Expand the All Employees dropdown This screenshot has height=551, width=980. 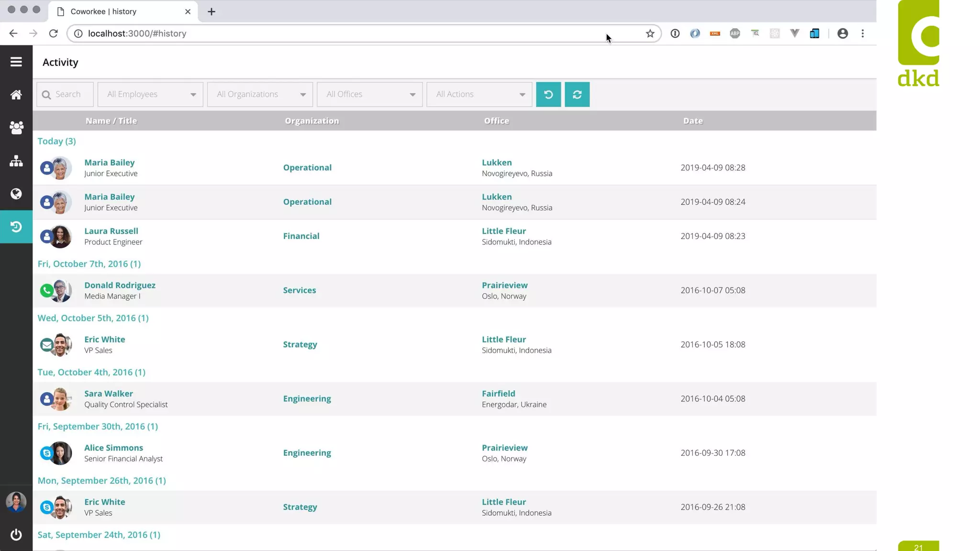[150, 94]
